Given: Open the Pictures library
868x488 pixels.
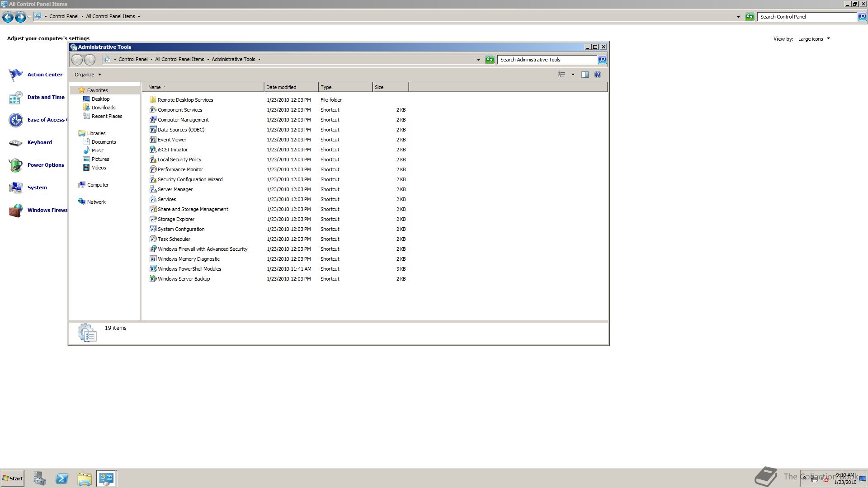Looking at the screenshot, I should pyautogui.click(x=100, y=159).
